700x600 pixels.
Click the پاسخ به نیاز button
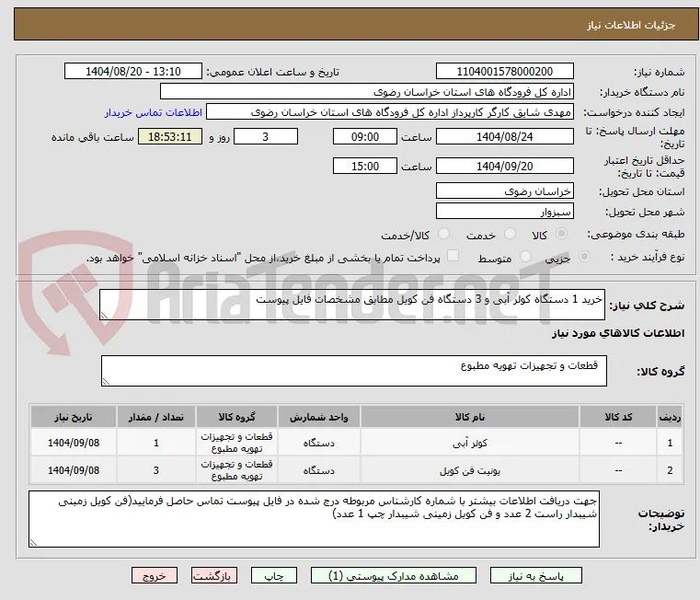535,575
